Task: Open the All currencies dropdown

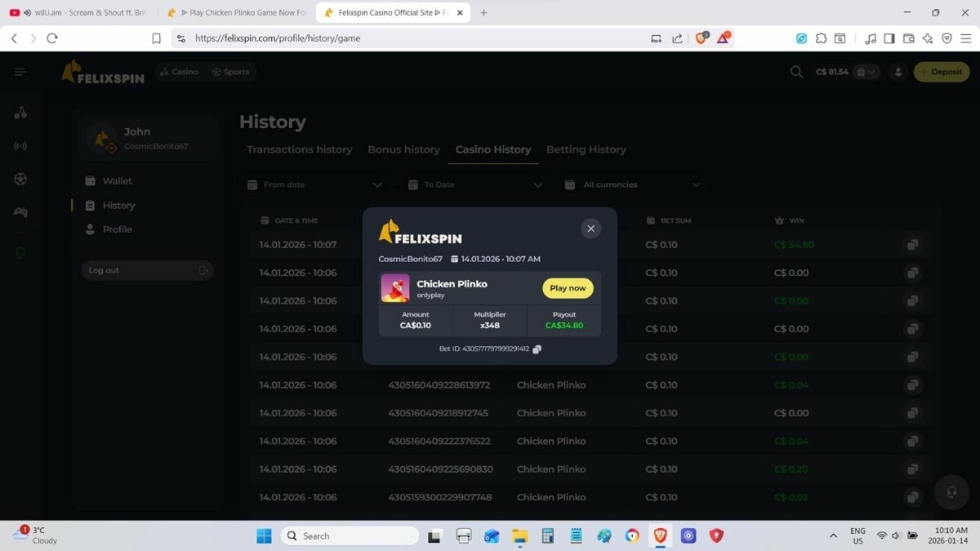Action: click(x=633, y=185)
